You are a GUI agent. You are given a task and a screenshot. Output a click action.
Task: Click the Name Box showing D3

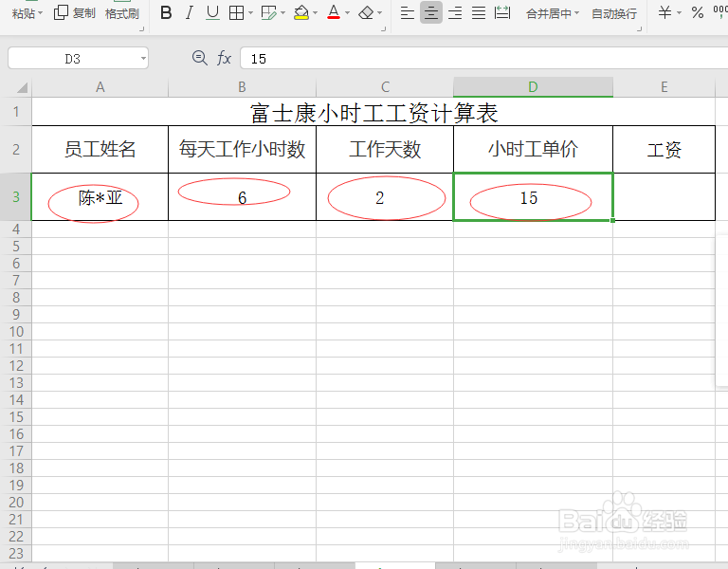pos(73,59)
